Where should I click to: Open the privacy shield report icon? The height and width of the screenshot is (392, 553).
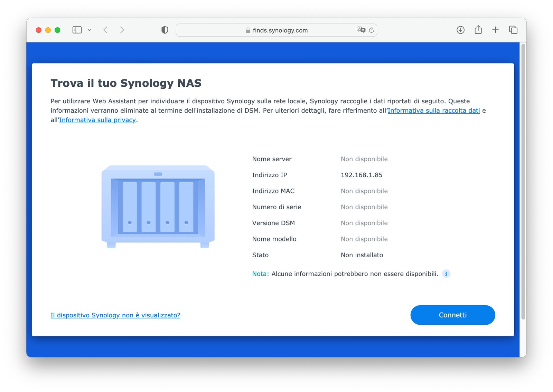(165, 30)
